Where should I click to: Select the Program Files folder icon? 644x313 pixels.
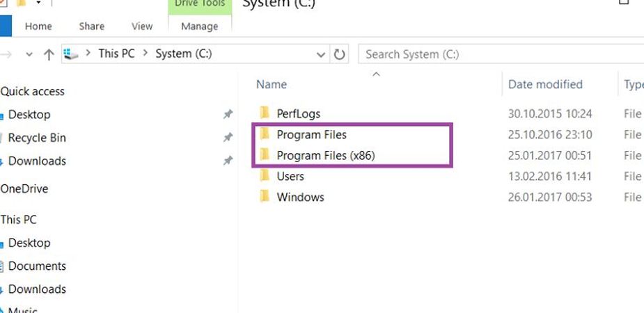[264, 134]
